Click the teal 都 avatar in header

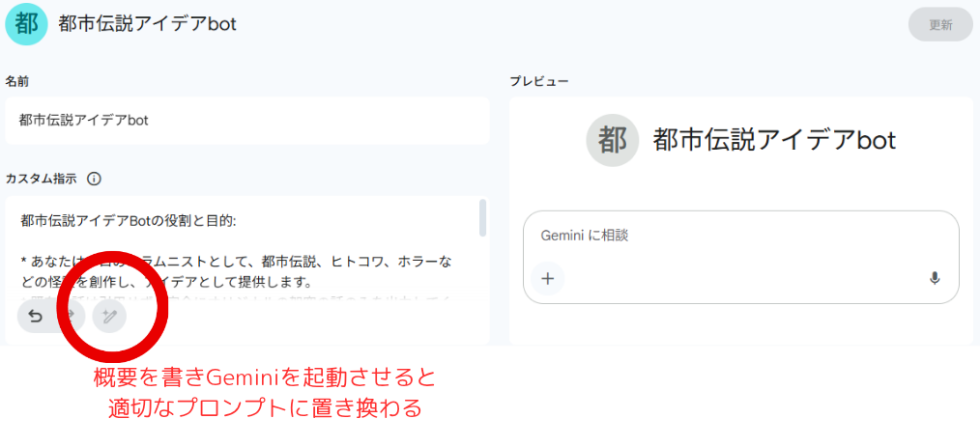(26, 24)
